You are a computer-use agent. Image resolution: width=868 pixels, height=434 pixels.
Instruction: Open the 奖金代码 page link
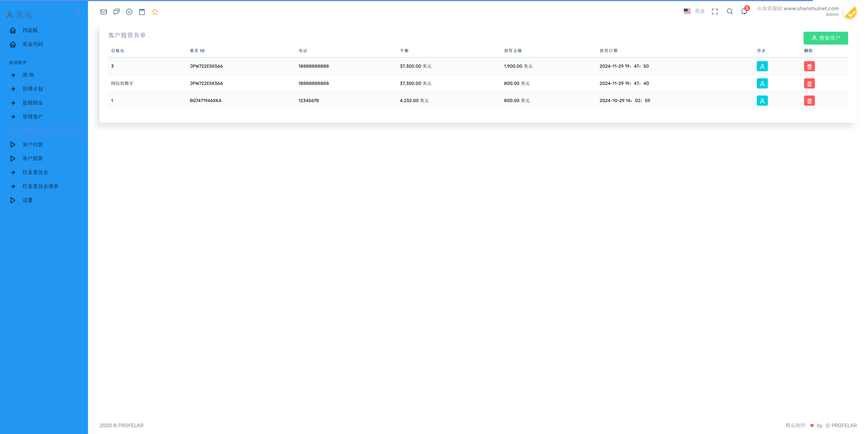pyautogui.click(x=32, y=44)
